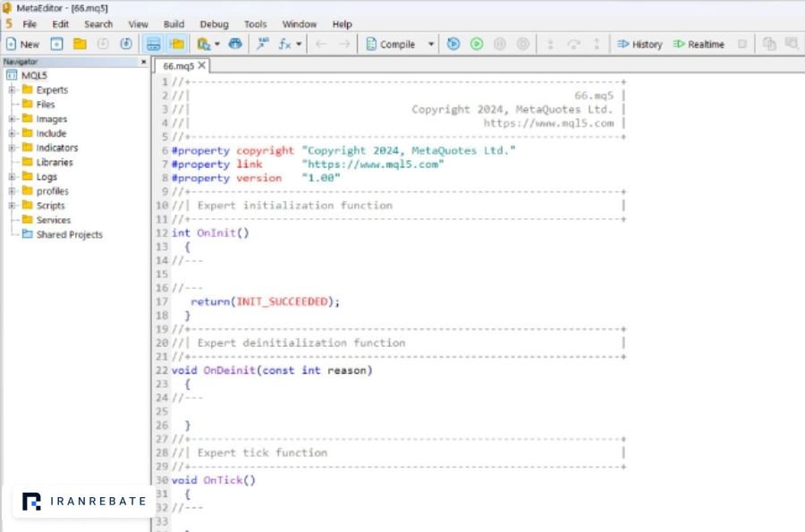
Task: Click the start debugging on history icon
Action: (x=453, y=44)
